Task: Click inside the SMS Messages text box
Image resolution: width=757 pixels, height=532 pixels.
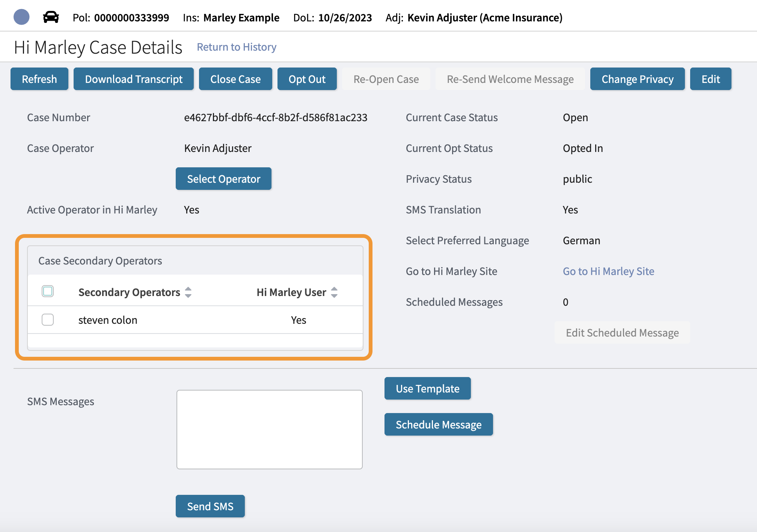Action: click(x=269, y=429)
